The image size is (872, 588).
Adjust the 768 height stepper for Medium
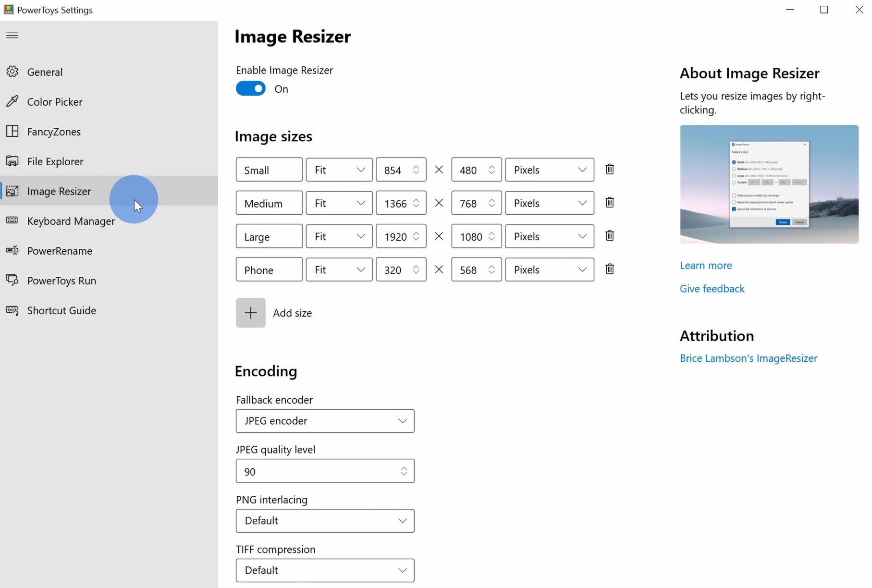[x=491, y=203]
